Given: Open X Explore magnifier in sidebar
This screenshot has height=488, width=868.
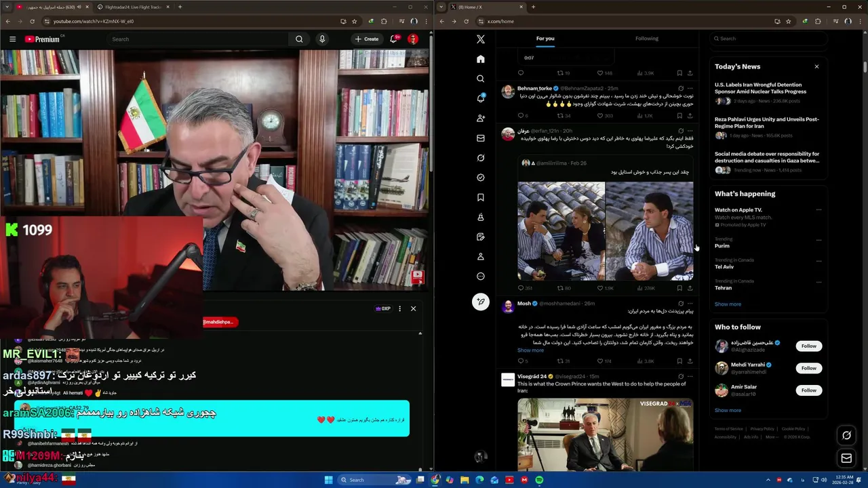Looking at the screenshot, I should point(481,79).
